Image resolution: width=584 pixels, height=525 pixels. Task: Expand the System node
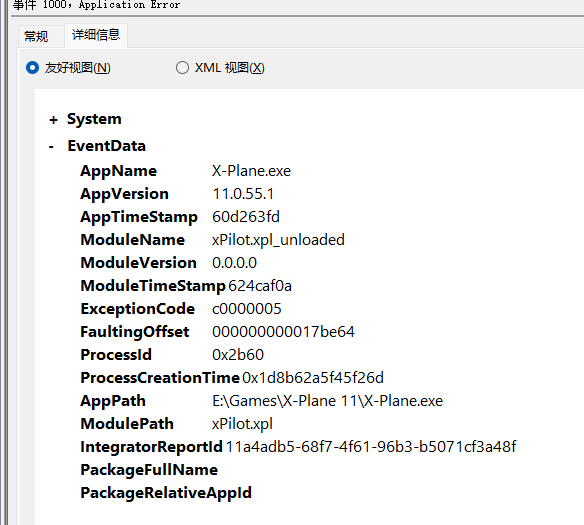(x=53, y=120)
